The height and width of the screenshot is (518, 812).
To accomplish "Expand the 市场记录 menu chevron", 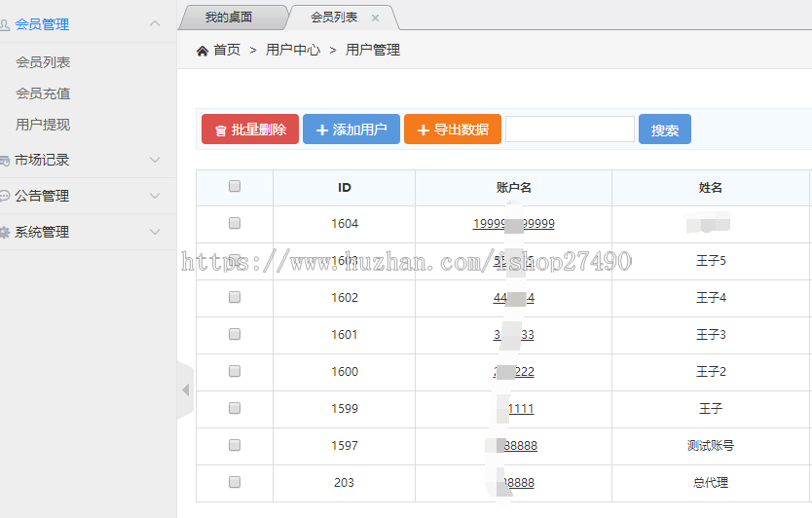I will point(155,160).
